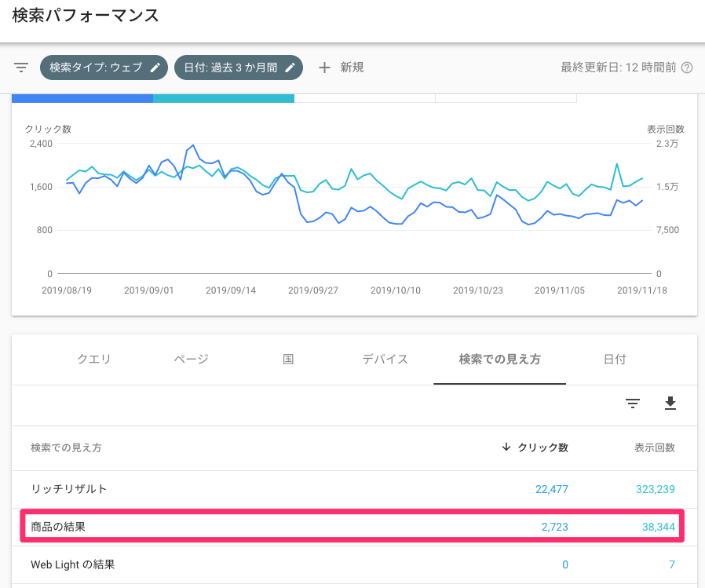
Task: Click Web Light clicks value 0
Action: tap(565, 564)
